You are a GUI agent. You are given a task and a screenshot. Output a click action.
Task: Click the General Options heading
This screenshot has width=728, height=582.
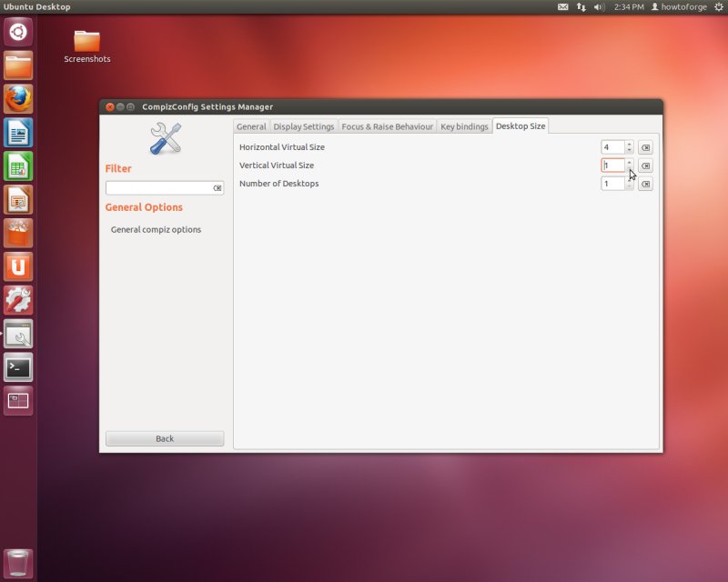point(144,207)
